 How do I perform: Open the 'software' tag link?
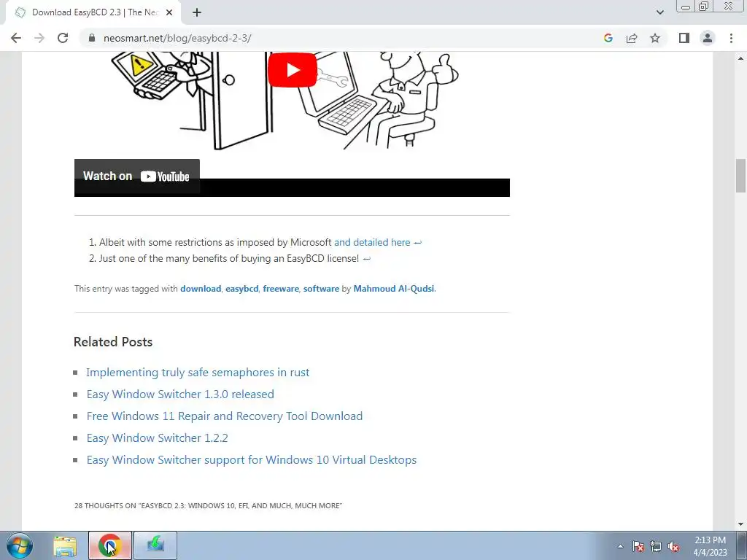pyautogui.click(x=321, y=289)
